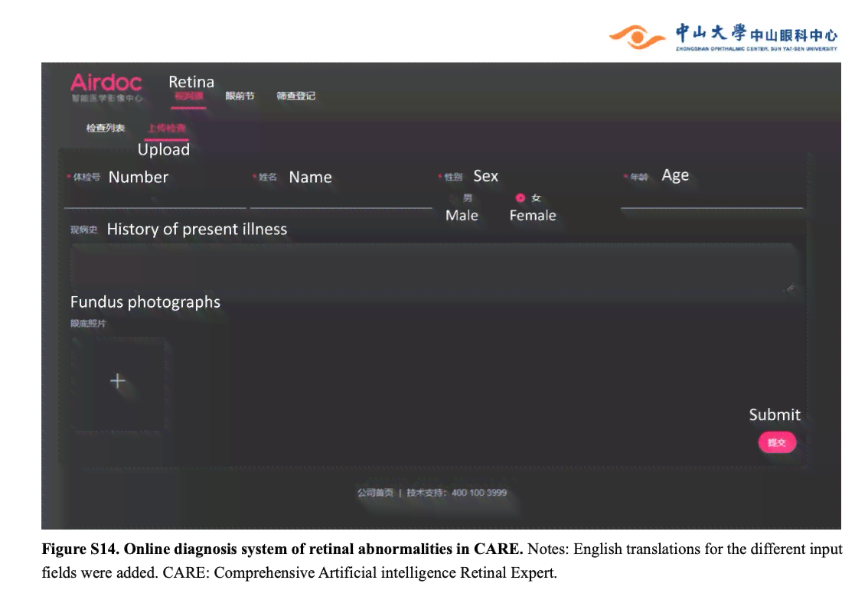868x603 pixels.
Task: Focus the Age input field
Action: [x=712, y=198]
